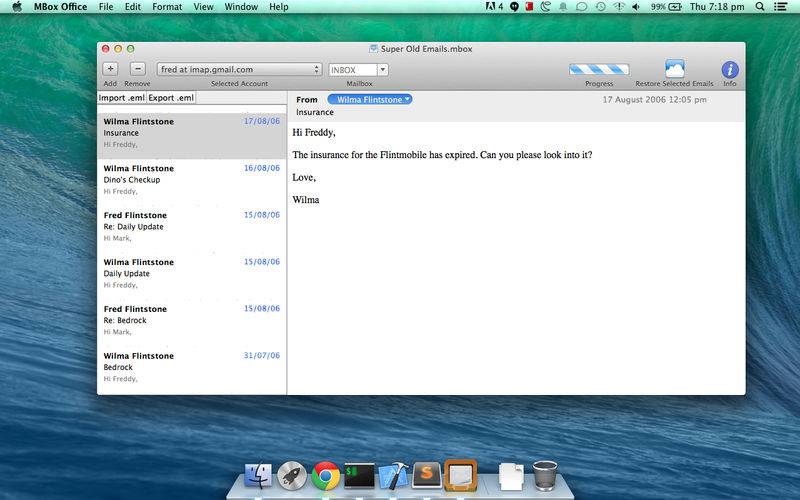Open the Info icon in toolbar

click(730, 69)
